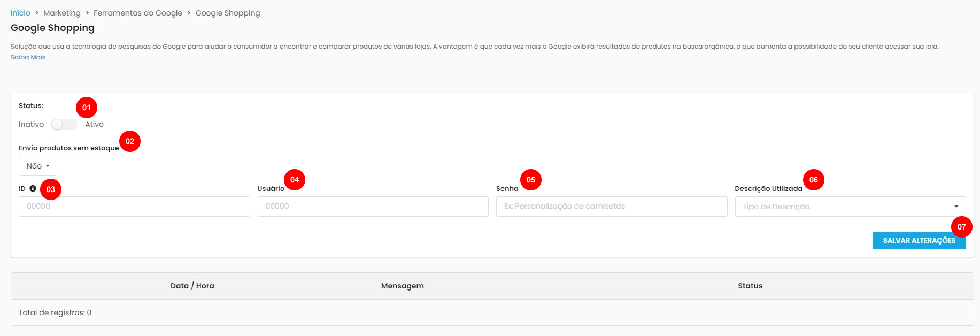Toggle the Status switch to Ativo

tap(64, 124)
